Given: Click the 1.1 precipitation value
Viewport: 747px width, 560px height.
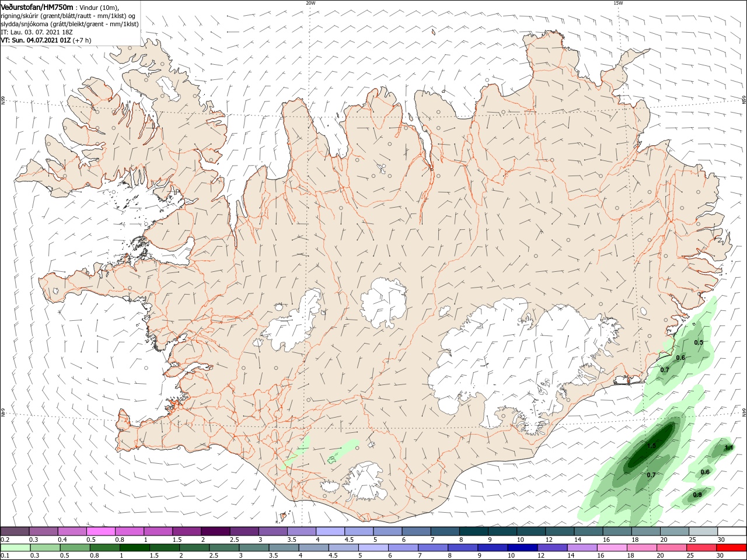Looking at the screenshot, I should point(728,447).
